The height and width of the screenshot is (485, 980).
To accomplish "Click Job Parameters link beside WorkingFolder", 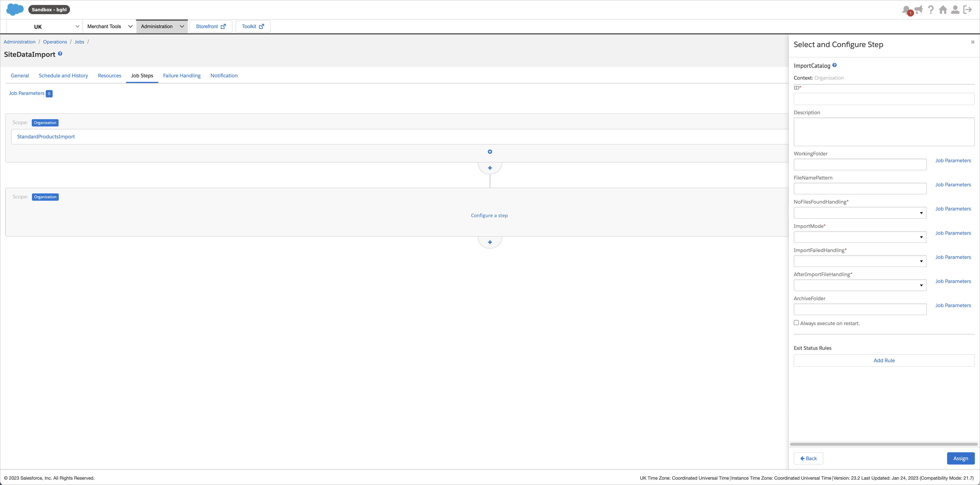I will [x=953, y=161].
